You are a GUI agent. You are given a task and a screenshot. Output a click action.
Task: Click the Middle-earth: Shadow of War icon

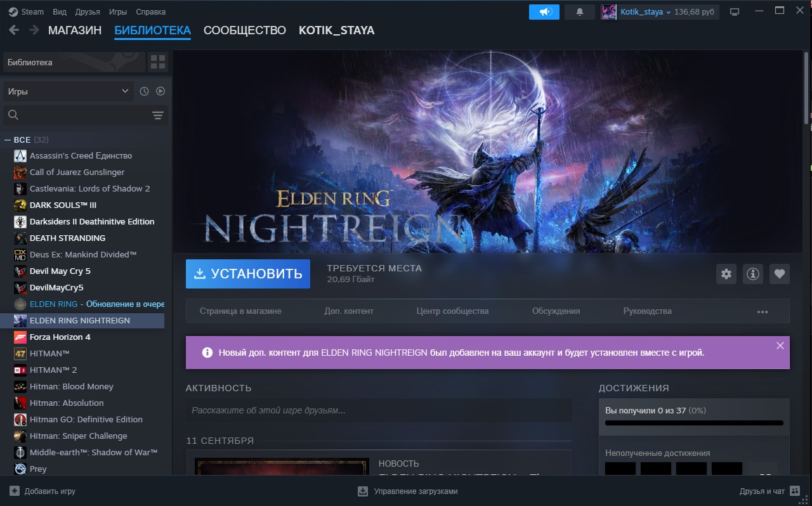20,452
